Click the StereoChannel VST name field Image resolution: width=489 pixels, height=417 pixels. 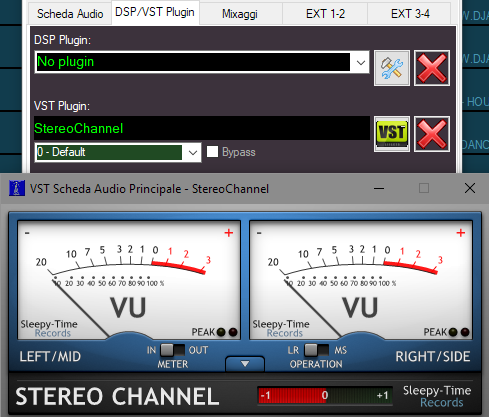[x=202, y=128]
